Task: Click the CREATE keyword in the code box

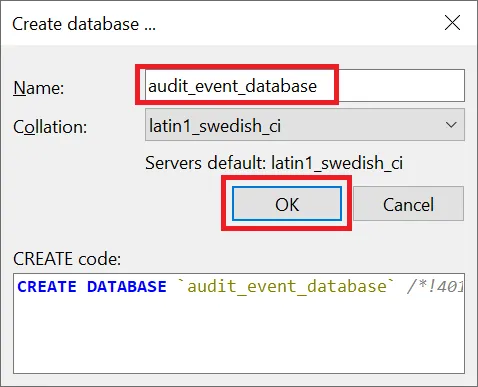Action: pyautogui.click(x=47, y=287)
